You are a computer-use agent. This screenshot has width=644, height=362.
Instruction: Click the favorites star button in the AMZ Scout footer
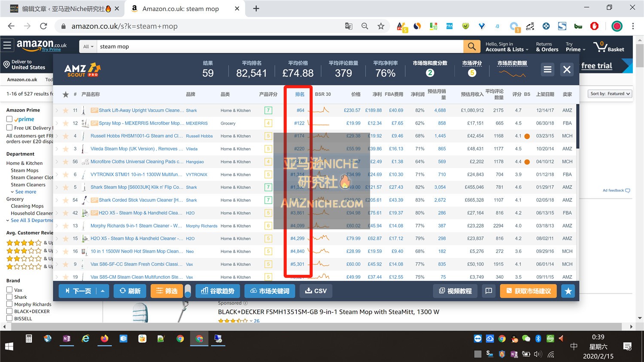[568, 291]
